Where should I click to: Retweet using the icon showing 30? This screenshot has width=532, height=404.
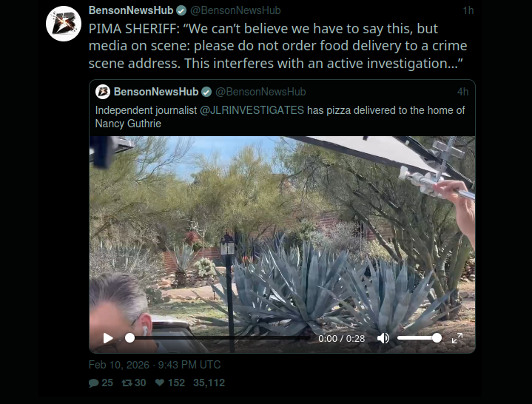[x=134, y=383]
